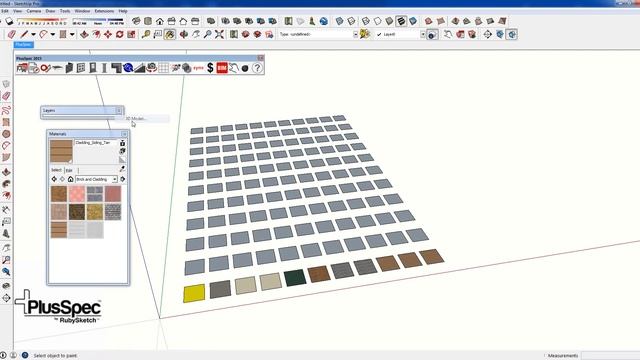
Task: Click the PlusSpec dollar sign estimate icon
Action: click(x=210, y=68)
